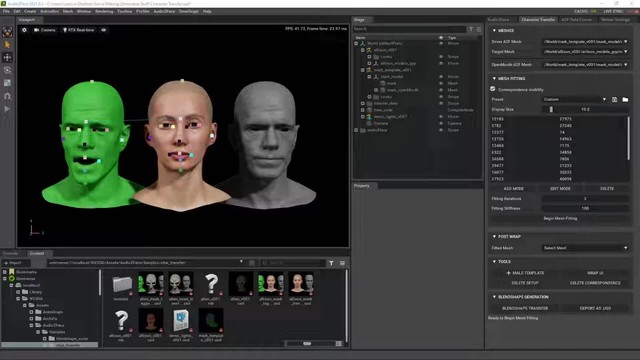Viewport: 640px width, 360px height.
Task: Click the DELETE correspondence point button
Action: [607, 189]
